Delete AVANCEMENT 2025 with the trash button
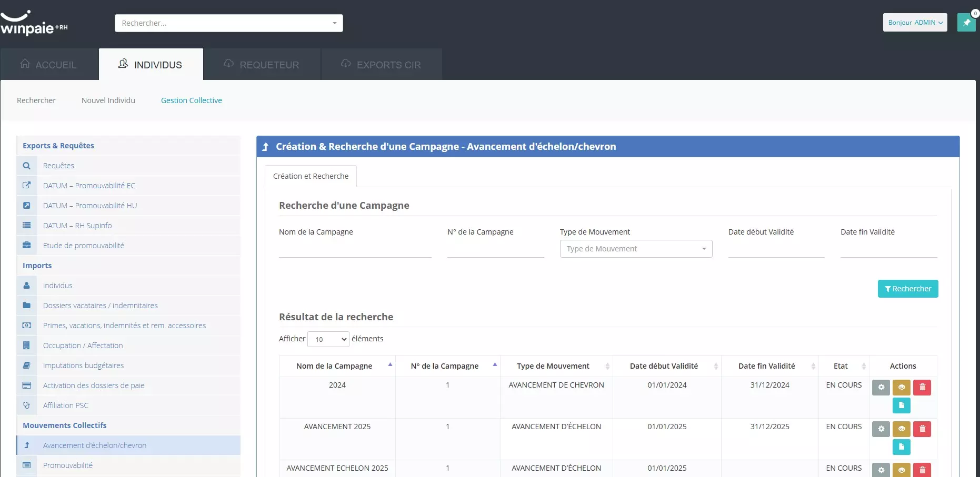 [922, 429]
